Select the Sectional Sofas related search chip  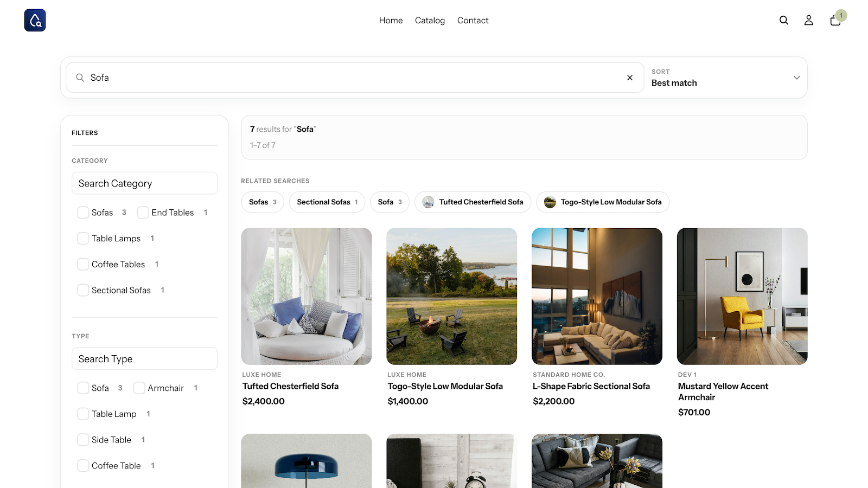[327, 202]
